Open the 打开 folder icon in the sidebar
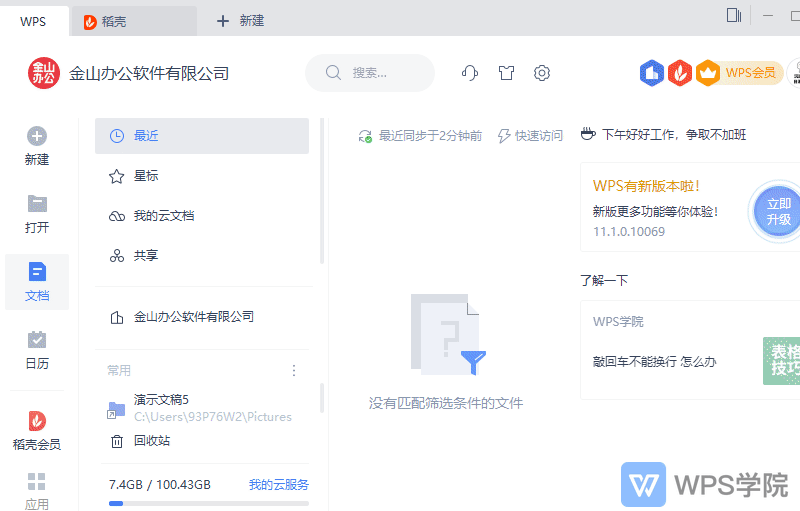 tap(37, 203)
